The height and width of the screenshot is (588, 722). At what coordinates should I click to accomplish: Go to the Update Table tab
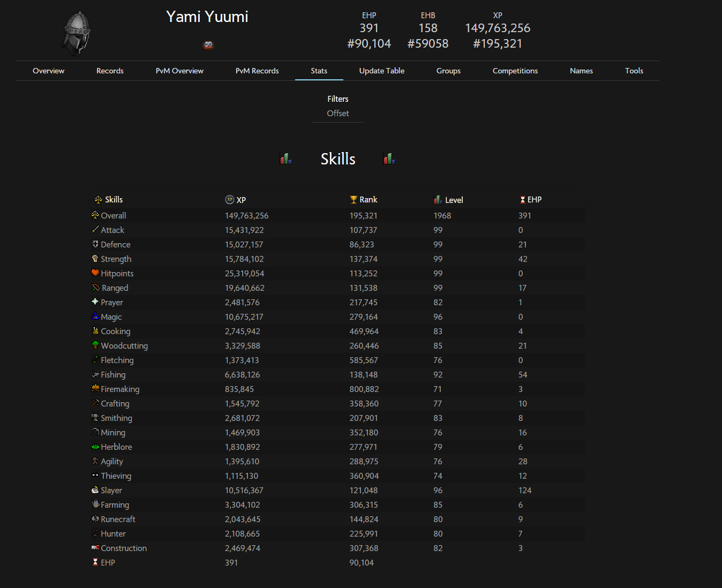pyautogui.click(x=382, y=71)
